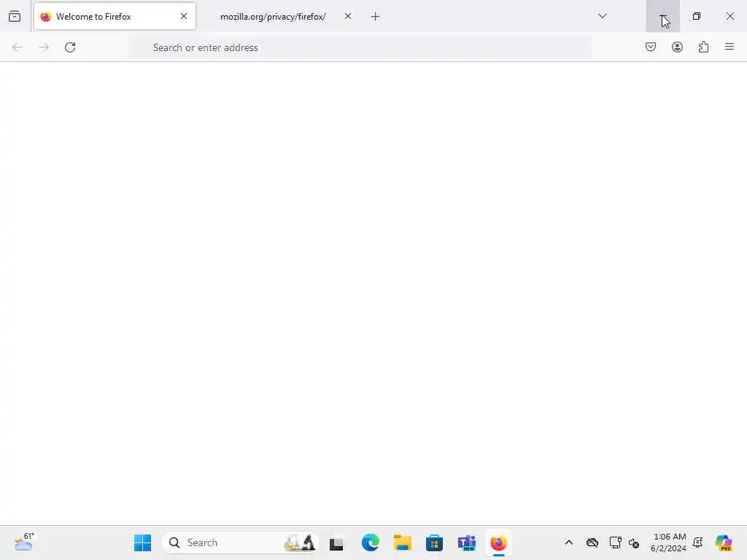Viewport: 747px width, 560px height.
Task: Launch Microsoft Edge from taskbar
Action: click(x=370, y=542)
